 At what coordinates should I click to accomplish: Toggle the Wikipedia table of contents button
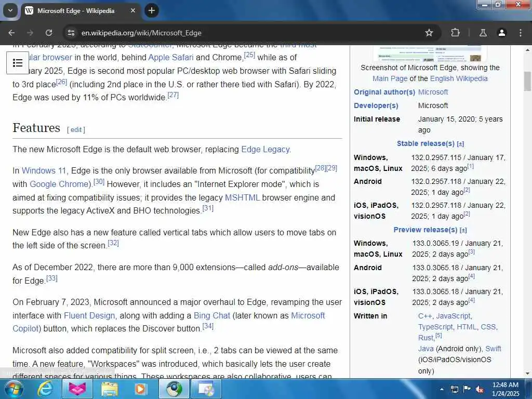click(x=18, y=63)
